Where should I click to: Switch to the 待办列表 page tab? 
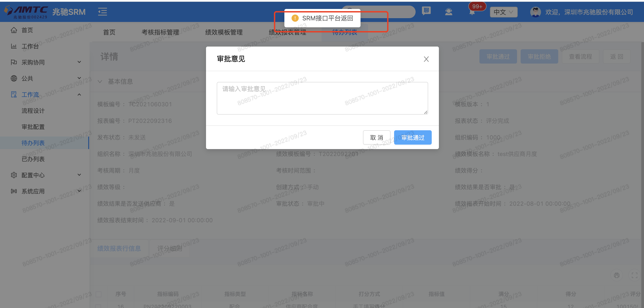pos(344,33)
